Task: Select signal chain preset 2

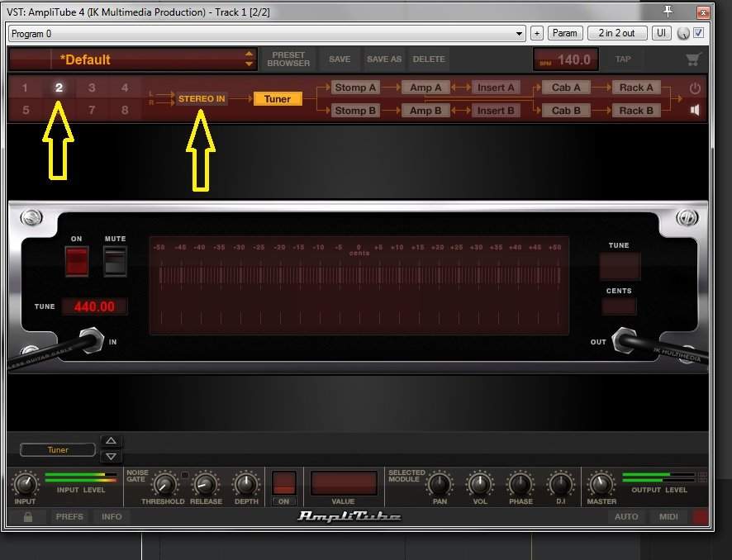Action: 59,88
